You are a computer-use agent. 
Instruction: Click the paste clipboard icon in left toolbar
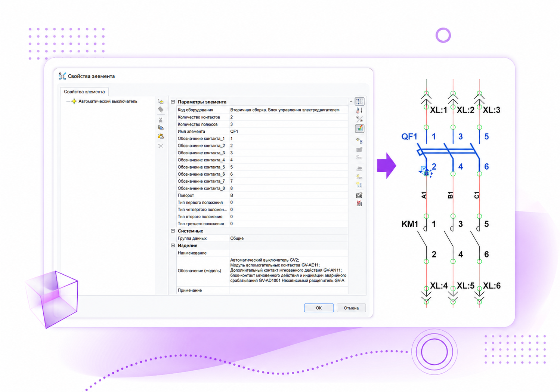161,136
